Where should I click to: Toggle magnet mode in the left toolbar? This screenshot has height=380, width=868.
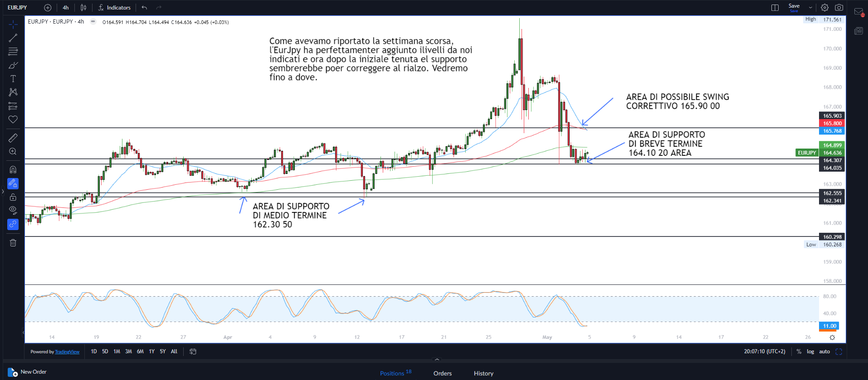point(13,169)
